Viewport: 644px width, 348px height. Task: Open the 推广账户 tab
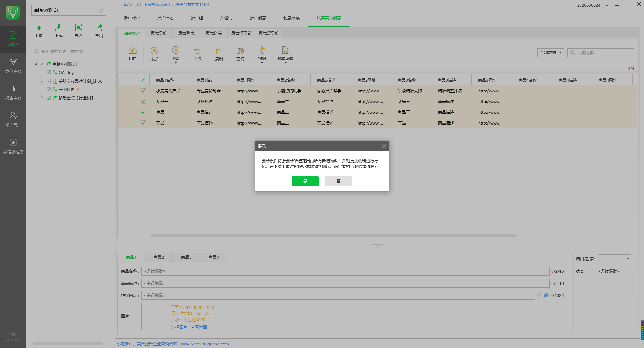coord(131,18)
